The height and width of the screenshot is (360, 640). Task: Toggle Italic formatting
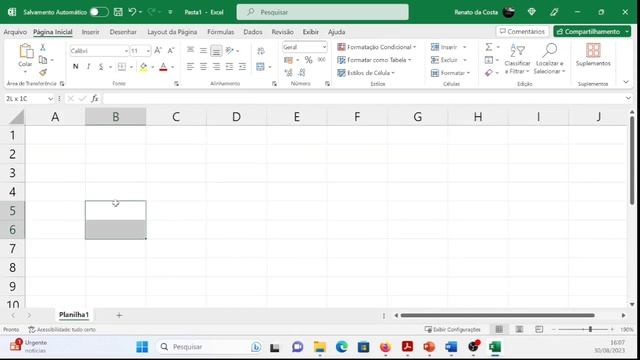[88, 67]
